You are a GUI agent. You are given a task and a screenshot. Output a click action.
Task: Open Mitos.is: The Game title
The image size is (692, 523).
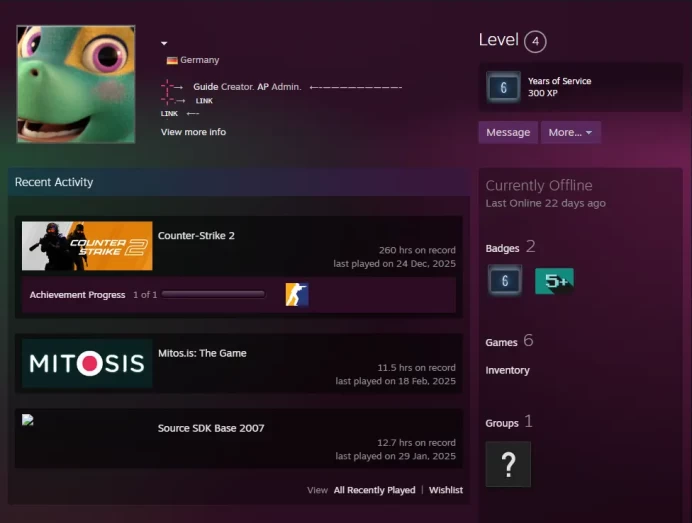point(202,353)
